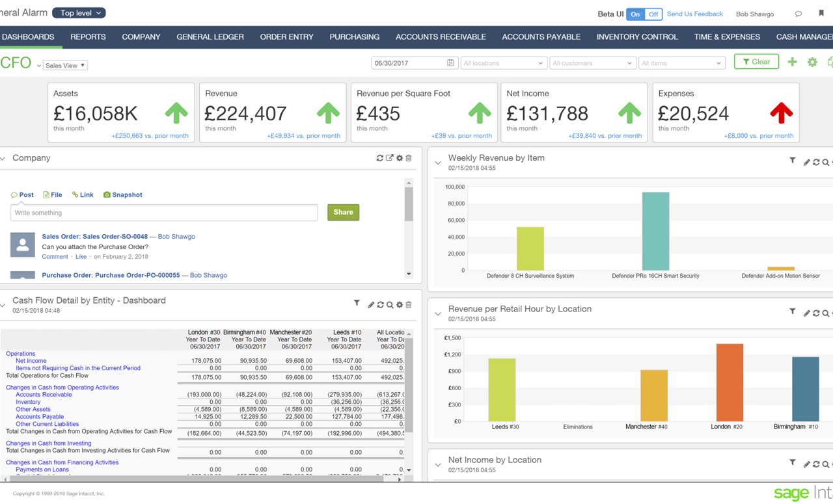Zoom Weekly Revenue by Item with magnifier

826,163
